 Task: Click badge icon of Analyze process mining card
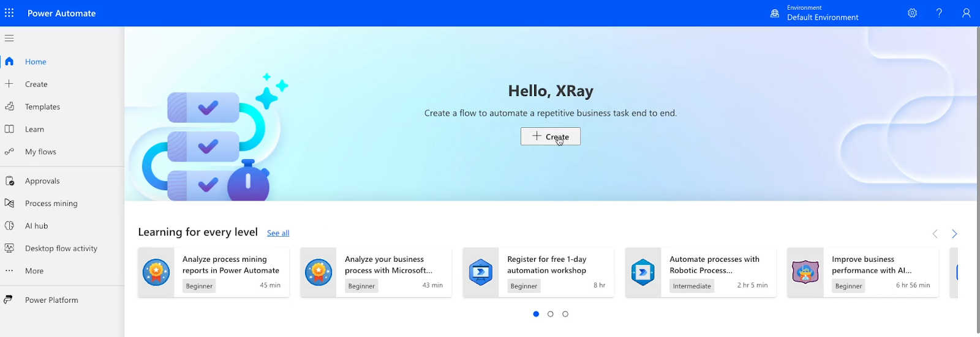156,272
